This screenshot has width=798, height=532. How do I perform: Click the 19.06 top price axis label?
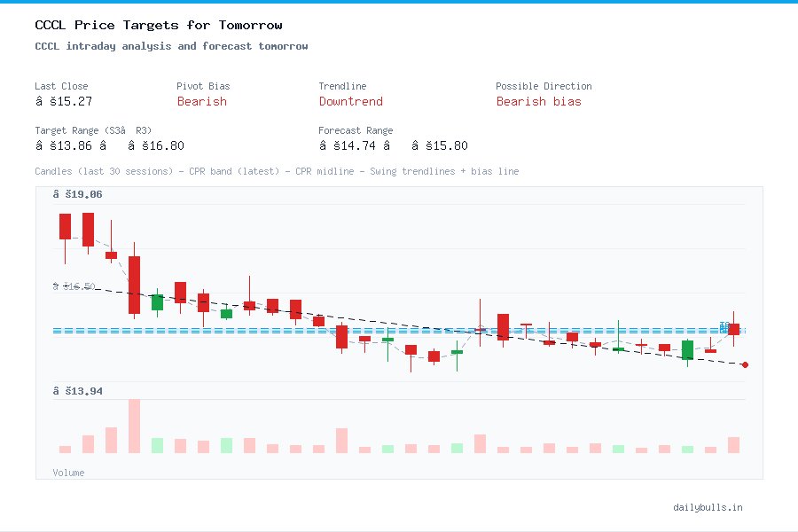click(x=77, y=194)
